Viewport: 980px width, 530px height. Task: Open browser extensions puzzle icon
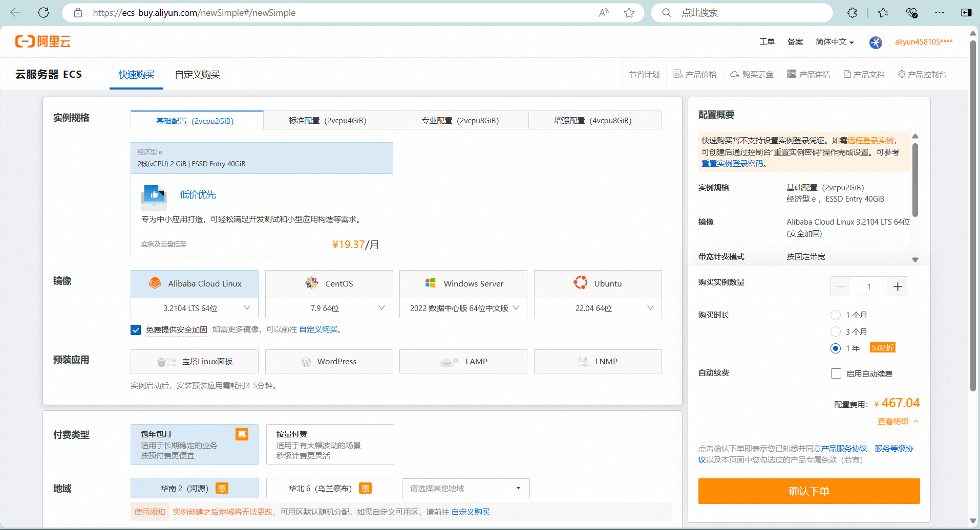pos(852,13)
